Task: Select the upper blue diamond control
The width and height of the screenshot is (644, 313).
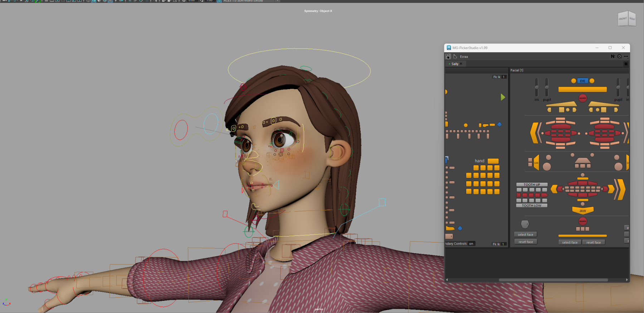Action: pos(499,125)
